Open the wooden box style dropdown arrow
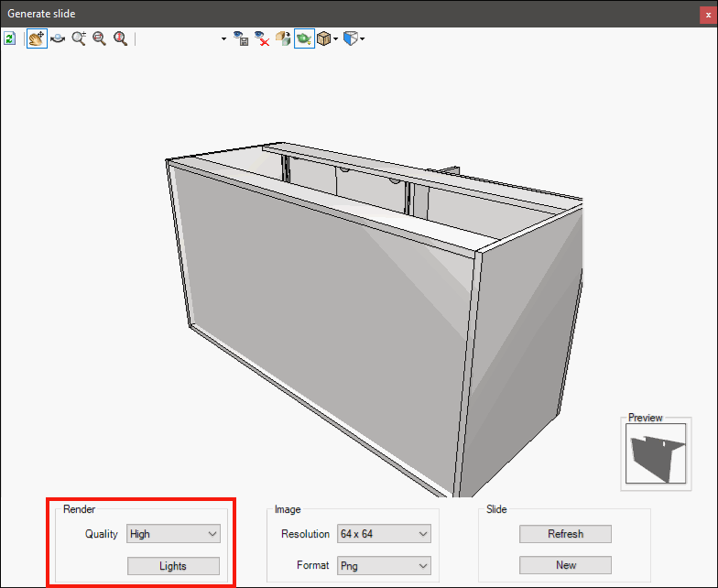718x588 pixels. click(x=336, y=38)
